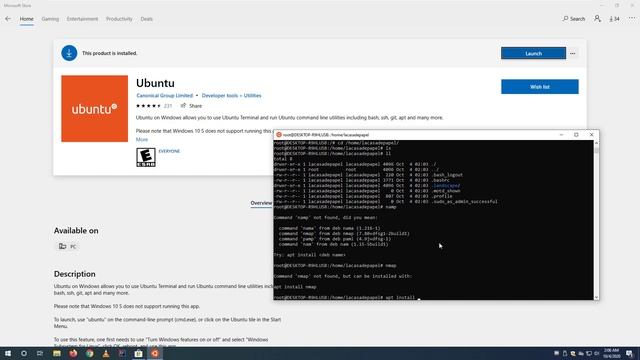Open Downloads and updates indicator
640x360 pixels.
614,19
